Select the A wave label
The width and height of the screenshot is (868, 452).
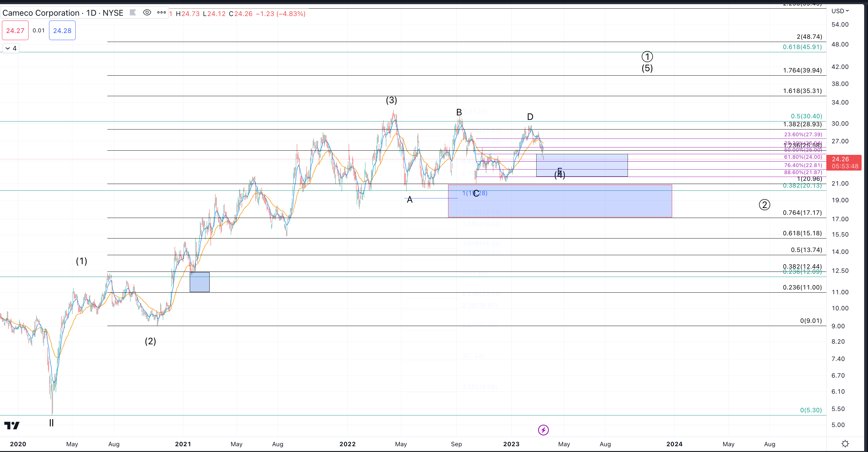[409, 200]
